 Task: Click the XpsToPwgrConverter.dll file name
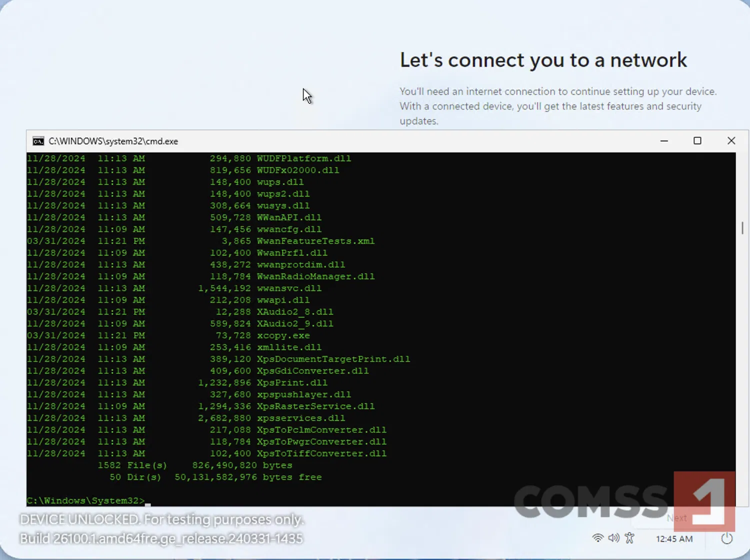322,442
